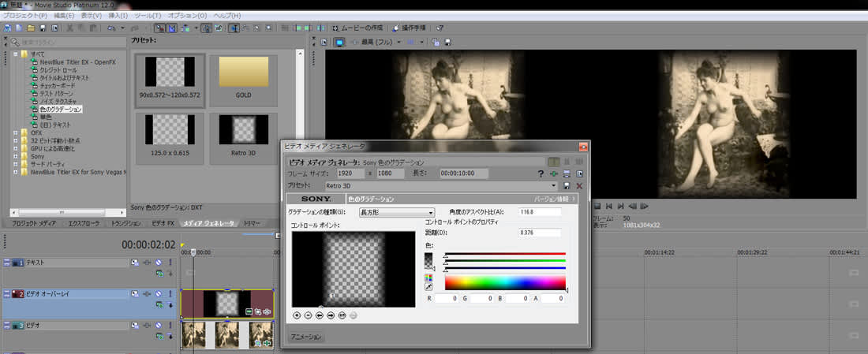This screenshot has height=354, width=868.
Task: Click the rainbow color spectrum bar
Action: click(x=505, y=282)
